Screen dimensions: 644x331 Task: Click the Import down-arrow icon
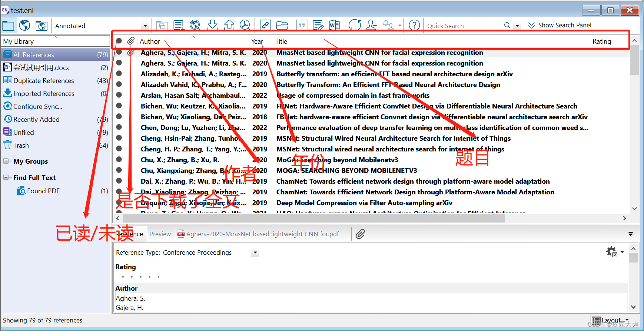212,25
